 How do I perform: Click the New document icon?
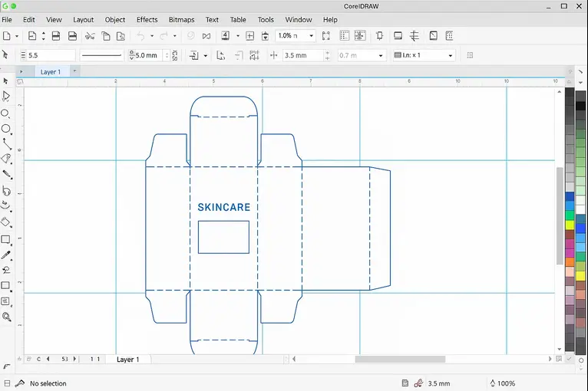click(x=7, y=36)
